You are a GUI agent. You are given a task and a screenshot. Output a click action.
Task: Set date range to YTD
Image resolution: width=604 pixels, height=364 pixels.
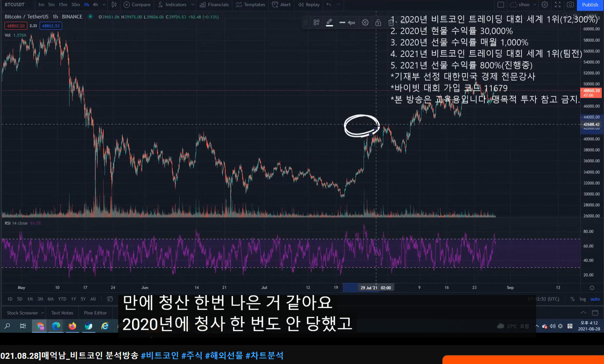click(x=62, y=299)
